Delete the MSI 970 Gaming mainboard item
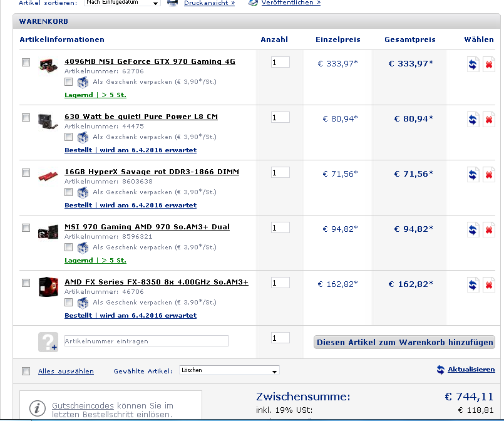Viewport: 504px width, 421px height. click(x=488, y=230)
